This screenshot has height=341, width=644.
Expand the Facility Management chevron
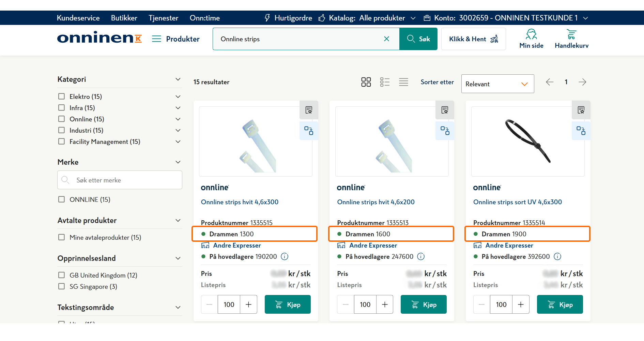[178, 142]
